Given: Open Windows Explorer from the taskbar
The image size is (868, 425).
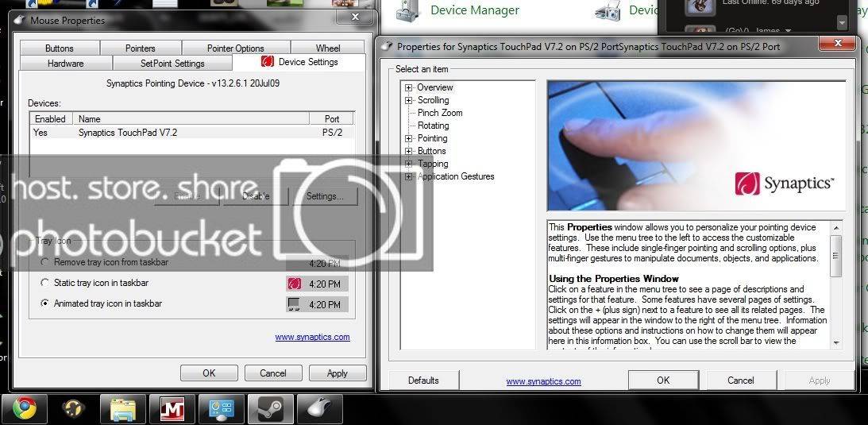Looking at the screenshot, I should click(x=123, y=409).
